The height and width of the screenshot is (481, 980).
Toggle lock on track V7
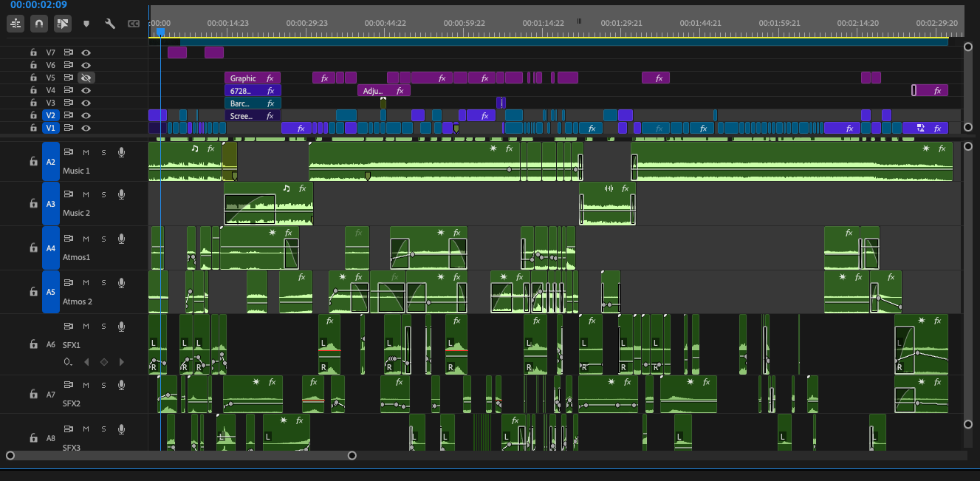pos(33,52)
